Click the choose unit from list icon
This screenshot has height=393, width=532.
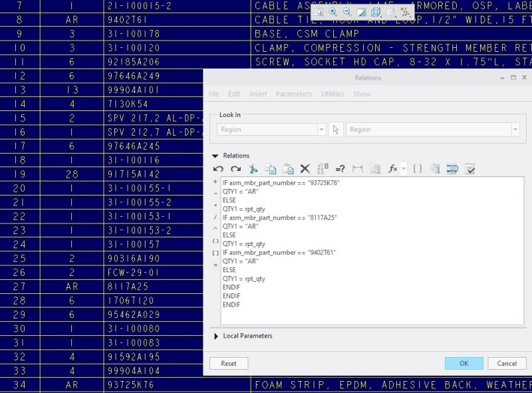tap(436, 169)
